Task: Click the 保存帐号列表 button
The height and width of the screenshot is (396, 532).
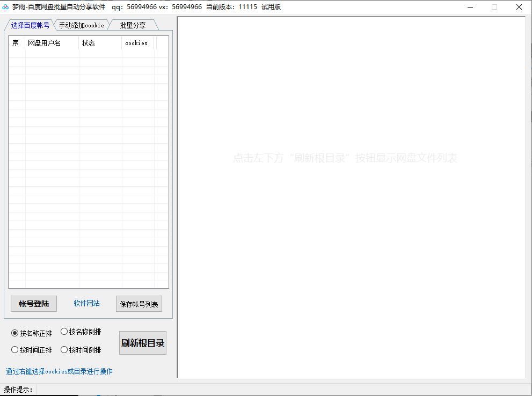Action: 139,304
